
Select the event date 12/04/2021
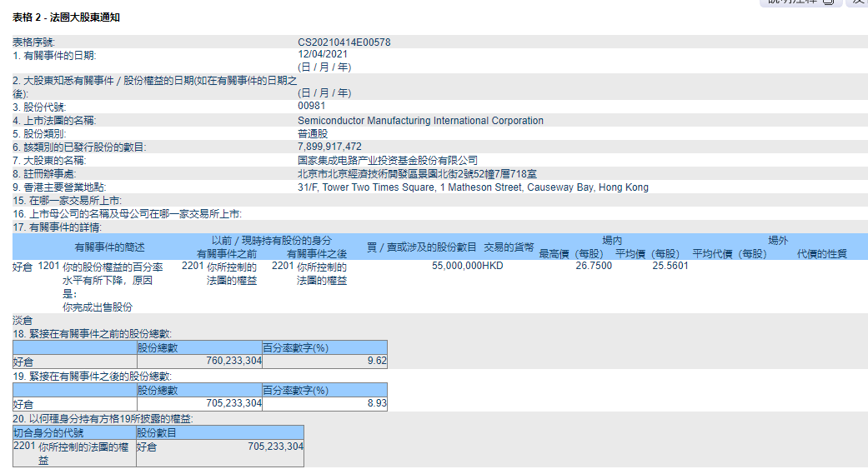pyautogui.click(x=323, y=54)
